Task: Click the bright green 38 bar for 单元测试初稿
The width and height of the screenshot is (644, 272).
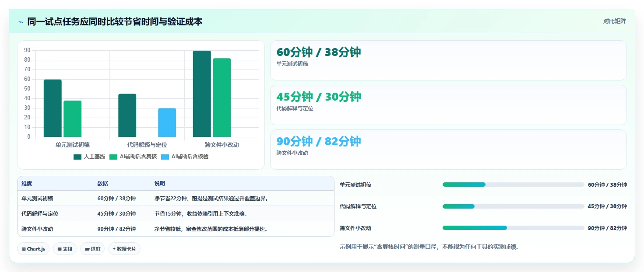Action: click(73, 119)
